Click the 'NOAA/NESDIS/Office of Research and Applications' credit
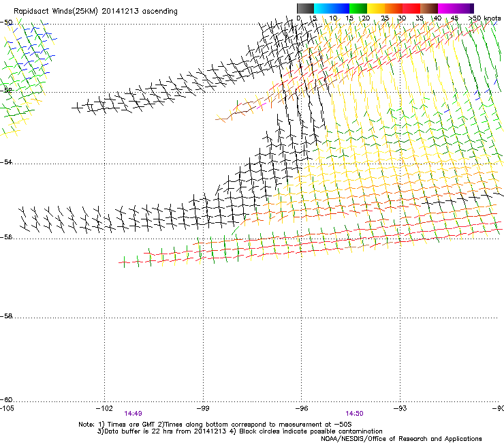 coord(401,439)
